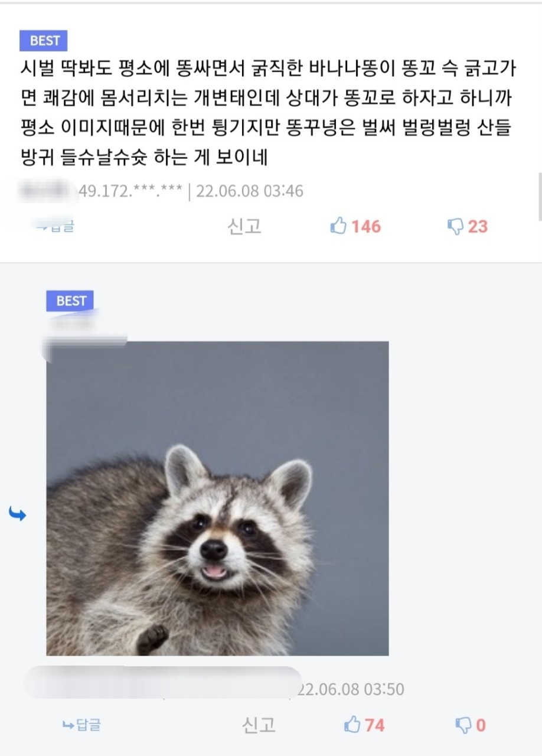Click the BEST badge on the top comment
This screenshot has width=542, height=756.
coord(44,41)
